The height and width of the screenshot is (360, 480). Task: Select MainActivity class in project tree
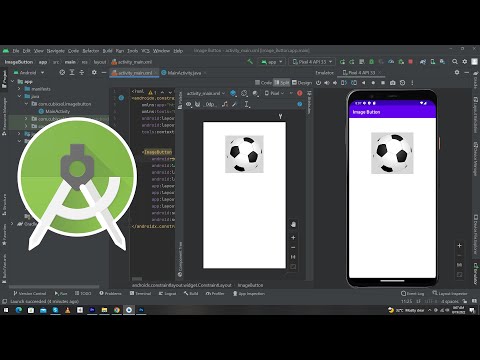[54, 111]
